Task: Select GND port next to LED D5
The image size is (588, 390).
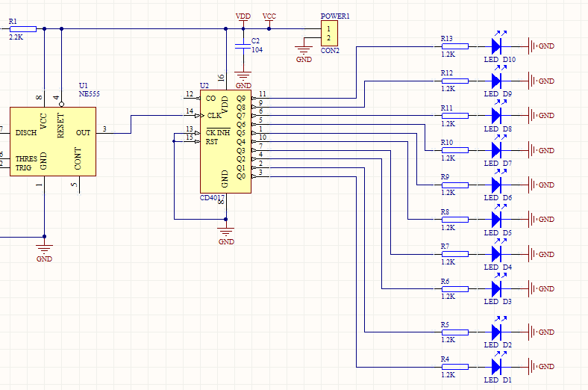Action: [541, 220]
